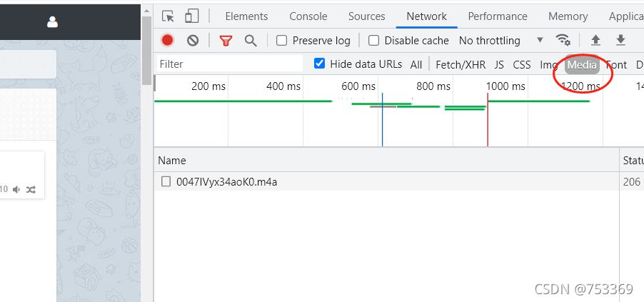644x302 pixels.
Task: Filter by CSS requests
Action: [x=522, y=64]
